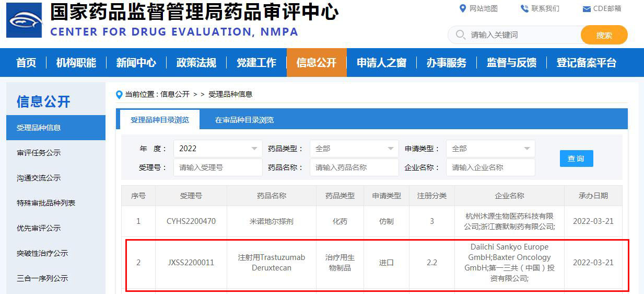Click 受理品种信息 in breadcrumb
The image size is (644, 294).
click(x=230, y=95)
